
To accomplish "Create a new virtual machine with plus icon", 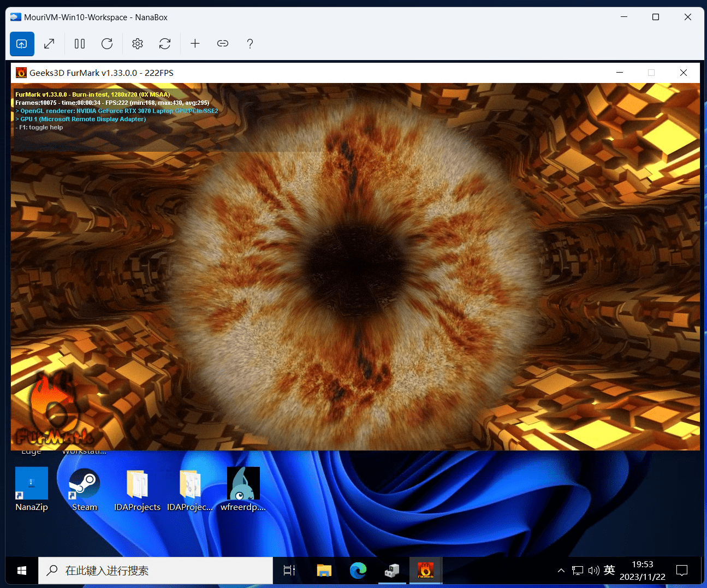I will [x=195, y=44].
